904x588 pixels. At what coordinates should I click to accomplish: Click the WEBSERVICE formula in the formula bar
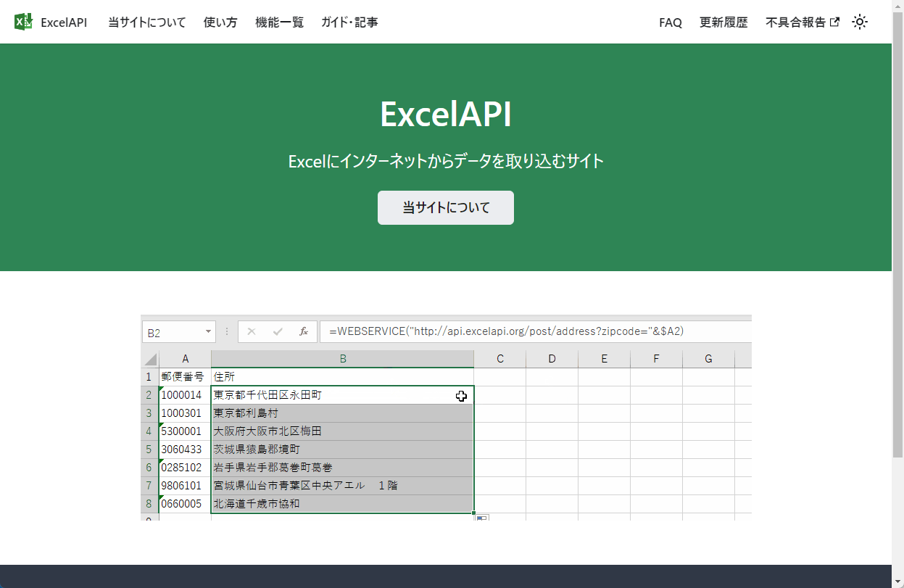coord(507,331)
